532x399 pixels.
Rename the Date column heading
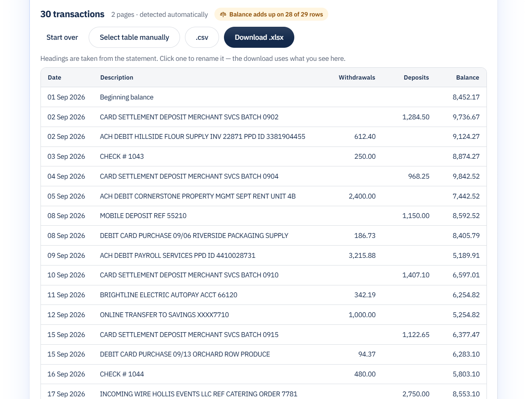pos(55,78)
